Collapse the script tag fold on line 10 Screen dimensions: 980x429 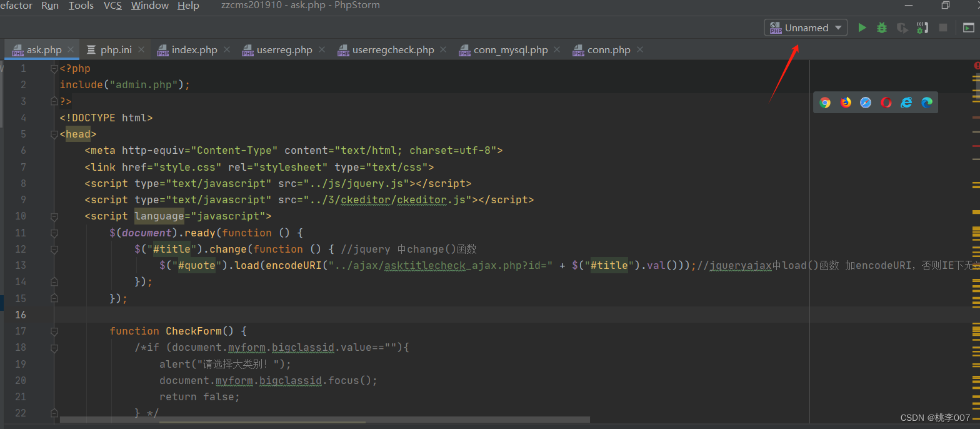pos(54,216)
